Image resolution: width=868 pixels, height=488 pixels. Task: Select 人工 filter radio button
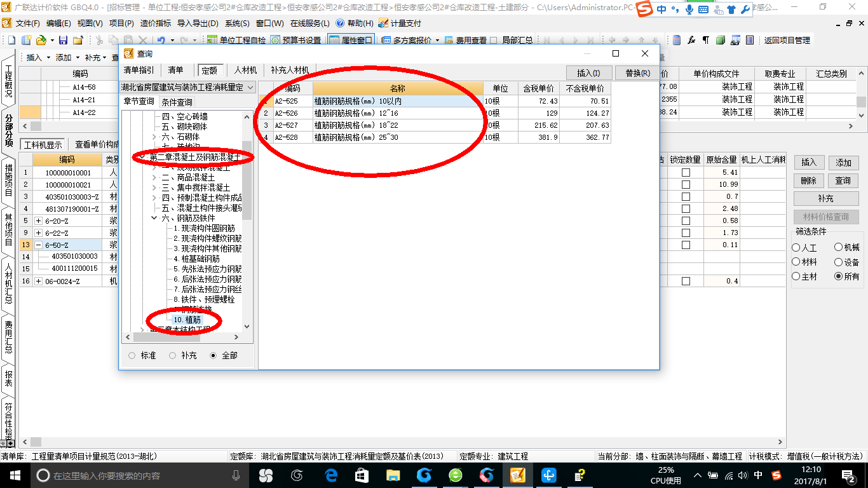(x=796, y=248)
